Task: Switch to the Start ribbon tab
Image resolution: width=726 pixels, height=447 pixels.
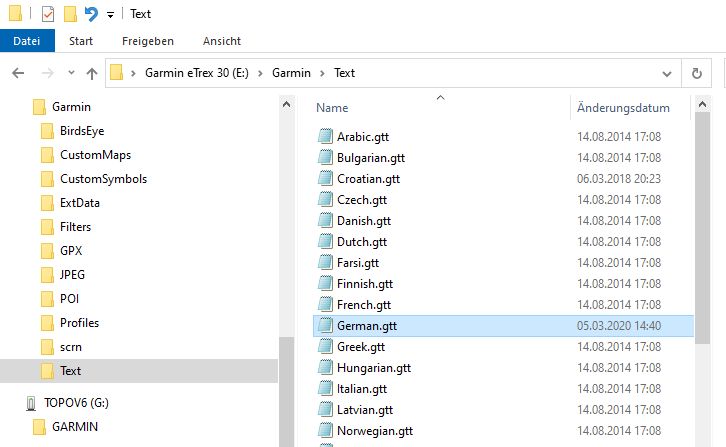Action: tap(81, 41)
